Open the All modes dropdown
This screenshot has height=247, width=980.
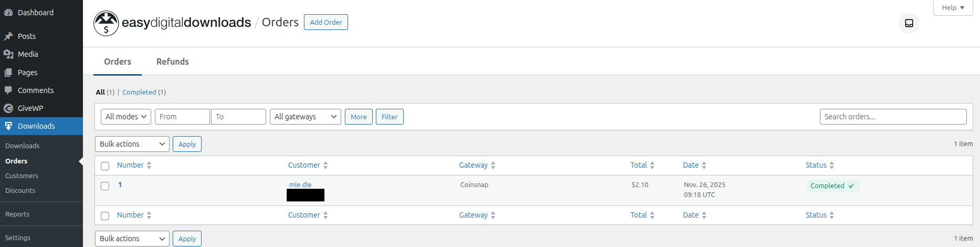click(126, 117)
